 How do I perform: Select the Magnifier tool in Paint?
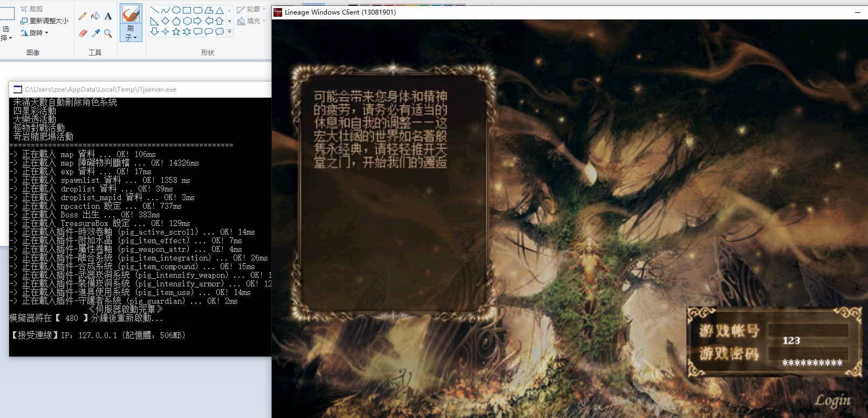coord(108,33)
